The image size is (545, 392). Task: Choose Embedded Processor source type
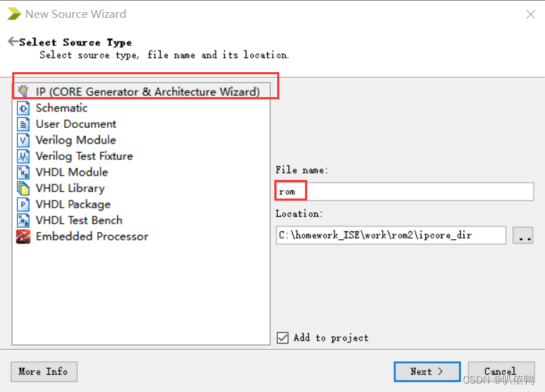pyautogui.click(x=91, y=236)
